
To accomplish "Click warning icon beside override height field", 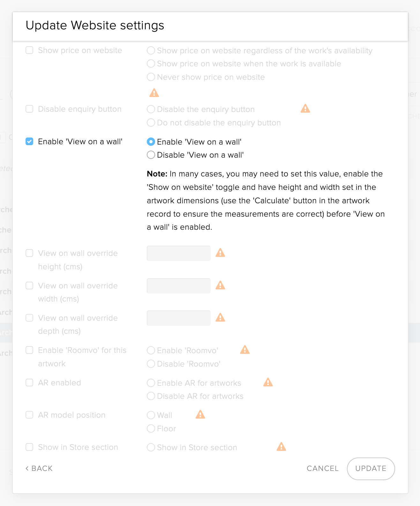I will (x=220, y=253).
